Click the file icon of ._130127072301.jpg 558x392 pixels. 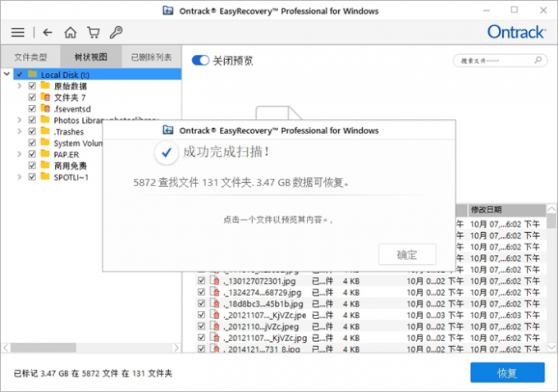(x=215, y=280)
